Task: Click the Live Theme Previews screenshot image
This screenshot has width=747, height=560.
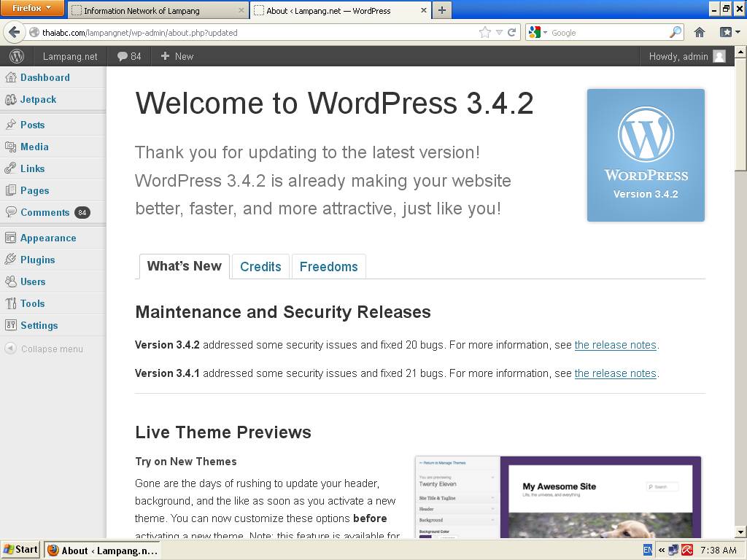Action: (x=558, y=497)
